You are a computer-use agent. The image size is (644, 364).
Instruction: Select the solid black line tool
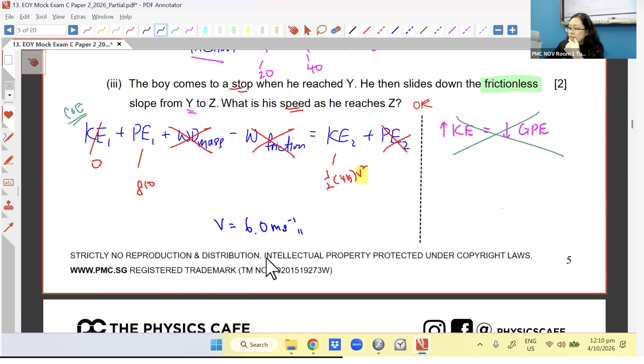click(352, 30)
